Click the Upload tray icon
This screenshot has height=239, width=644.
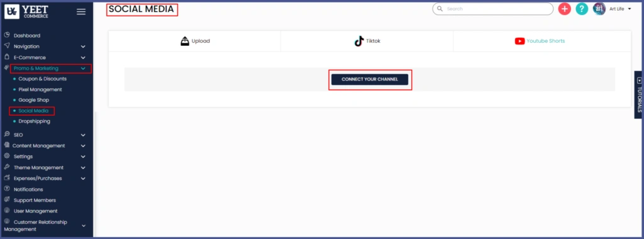click(x=185, y=41)
